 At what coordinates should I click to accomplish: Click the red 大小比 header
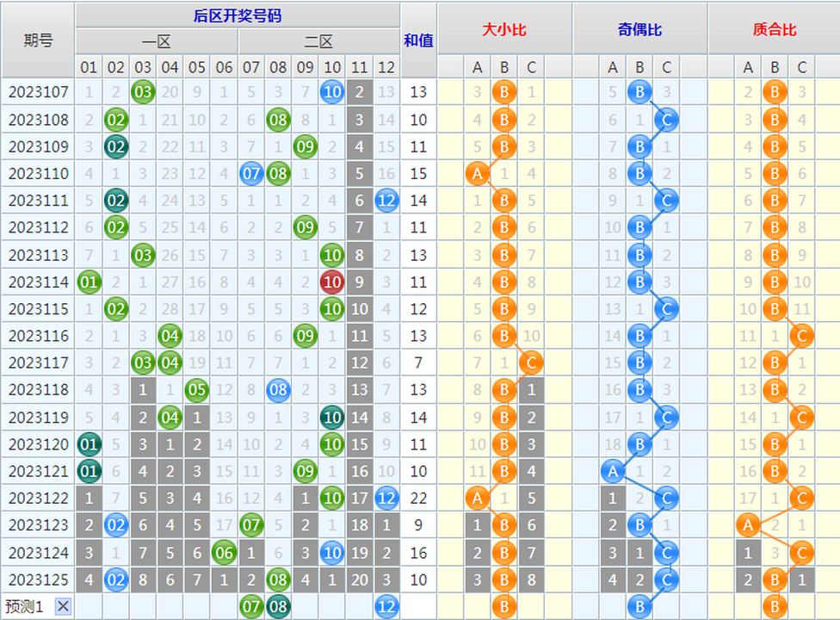pyautogui.click(x=504, y=29)
